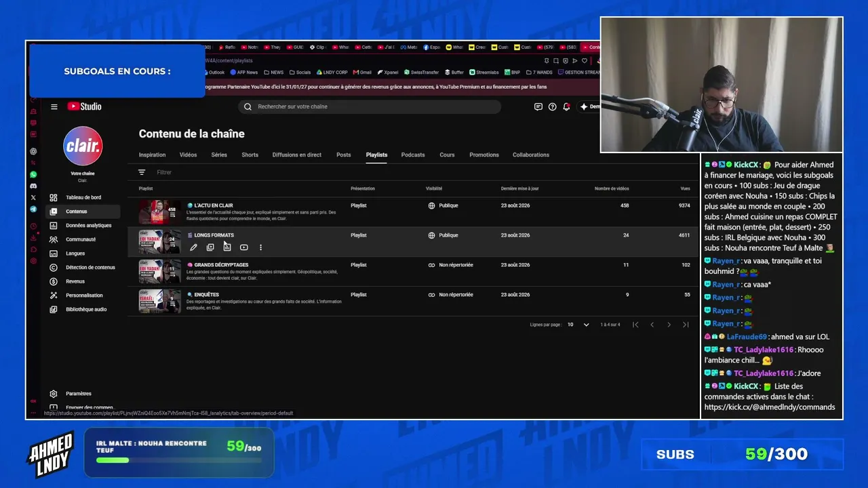Switch to the Shorts tab

click(250, 155)
